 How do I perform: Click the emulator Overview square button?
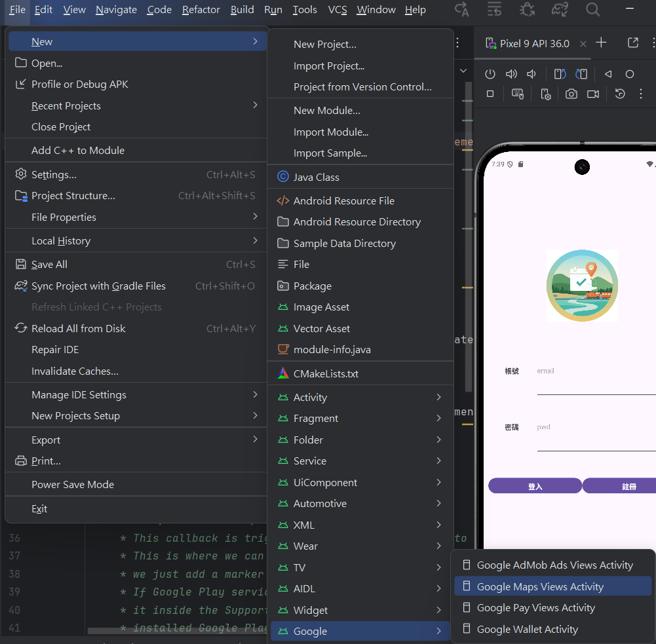490,94
